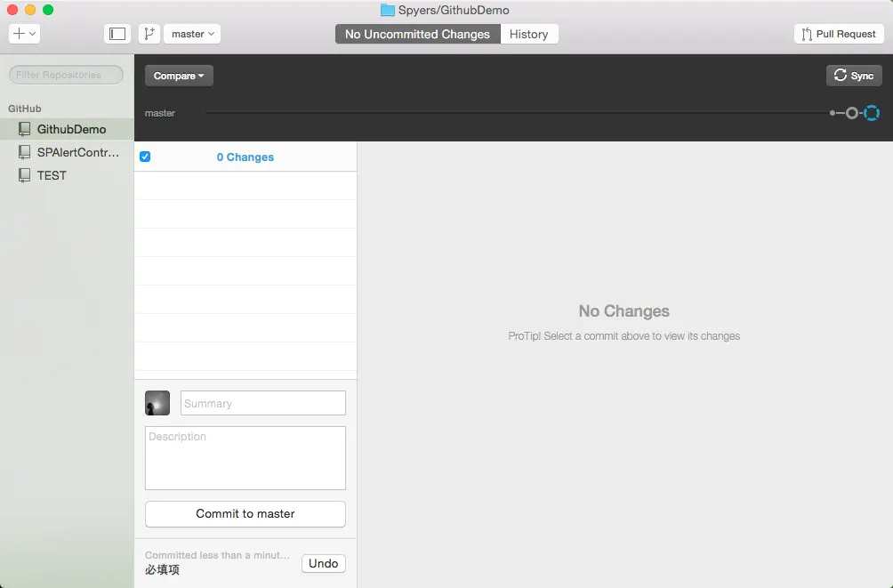Image resolution: width=893 pixels, height=588 pixels.
Task: Click the Description text area
Action: 245,458
